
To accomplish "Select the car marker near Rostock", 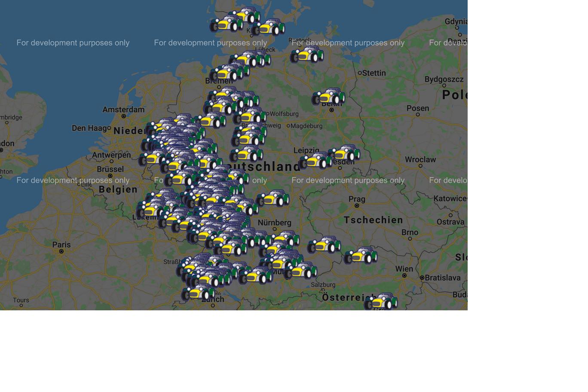I will pyautogui.click(x=307, y=55).
